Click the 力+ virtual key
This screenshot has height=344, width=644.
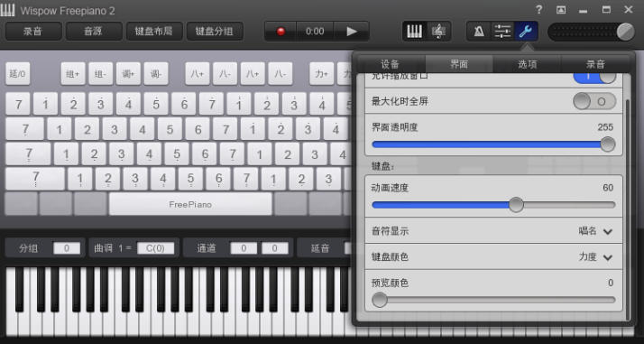pos(322,74)
